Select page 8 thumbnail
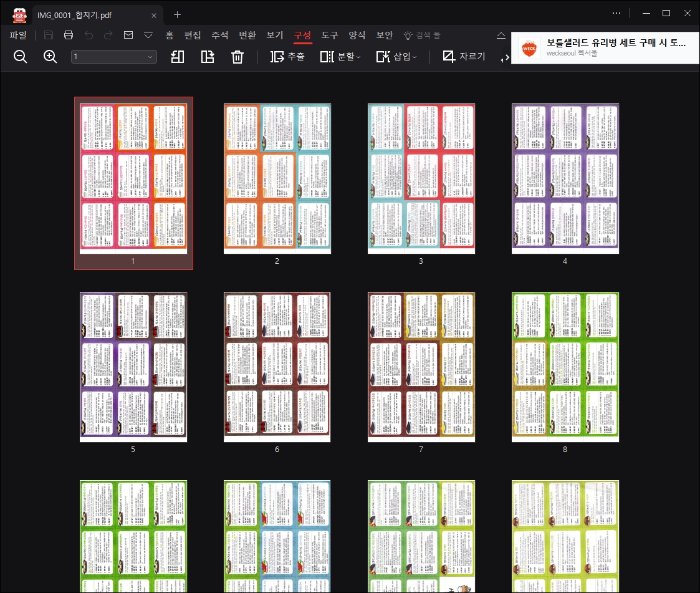This screenshot has height=593, width=700. (x=565, y=367)
